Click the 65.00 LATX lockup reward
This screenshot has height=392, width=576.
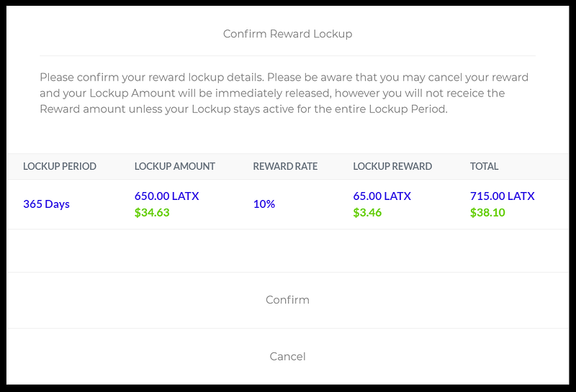pyautogui.click(x=382, y=196)
